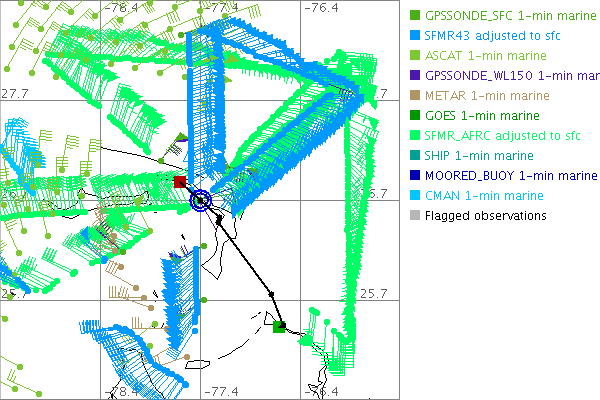This screenshot has width=600, height=400.
Task: Select the Flagged observations legend label
Action: tap(486, 216)
